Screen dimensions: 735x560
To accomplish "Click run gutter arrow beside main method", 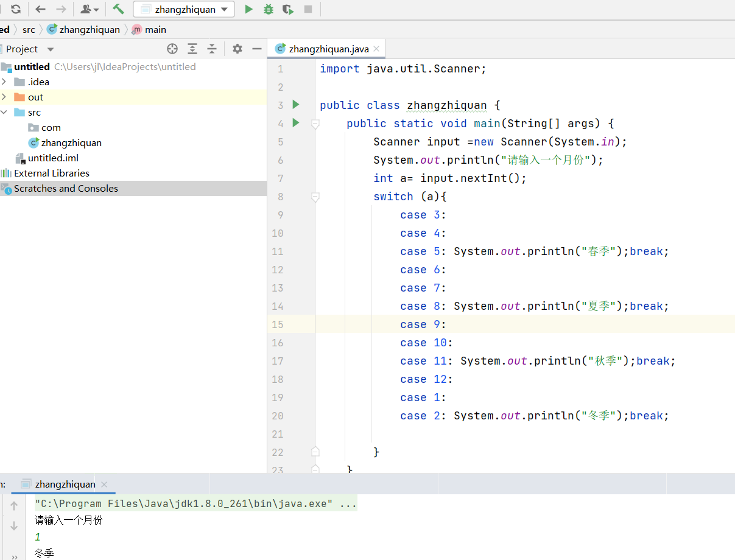I will click(296, 123).
